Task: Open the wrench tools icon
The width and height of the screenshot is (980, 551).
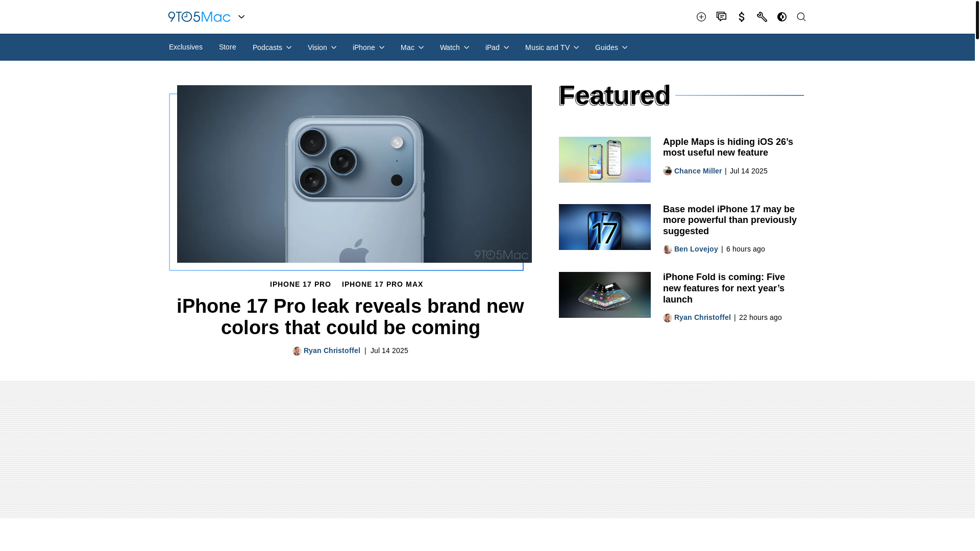Action: point(762,17)
